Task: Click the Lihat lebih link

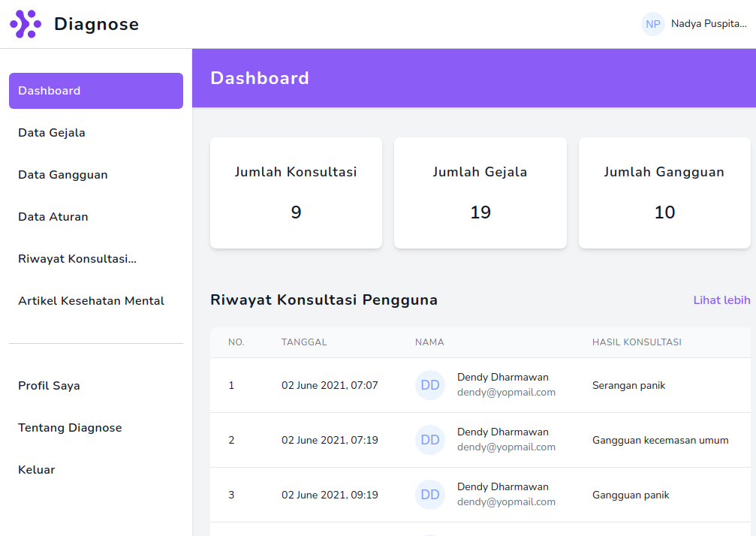Action: point(721,300)
